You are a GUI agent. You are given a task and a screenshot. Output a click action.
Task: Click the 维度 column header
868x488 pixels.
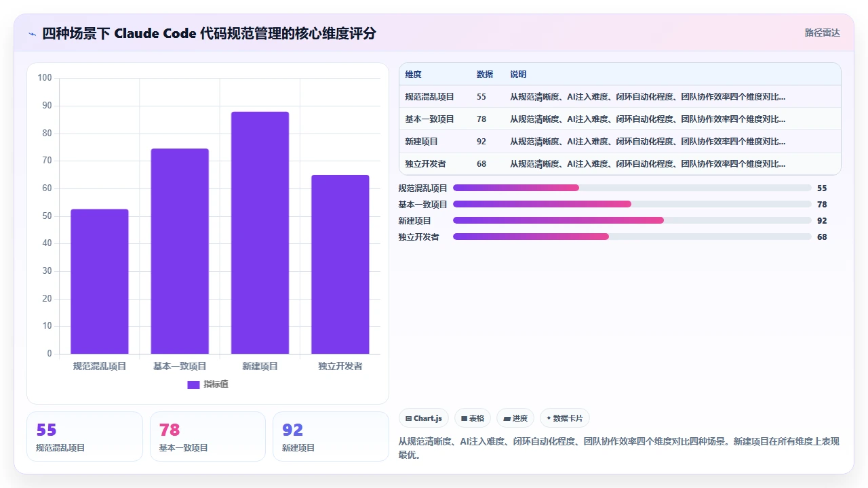(413, 75)
